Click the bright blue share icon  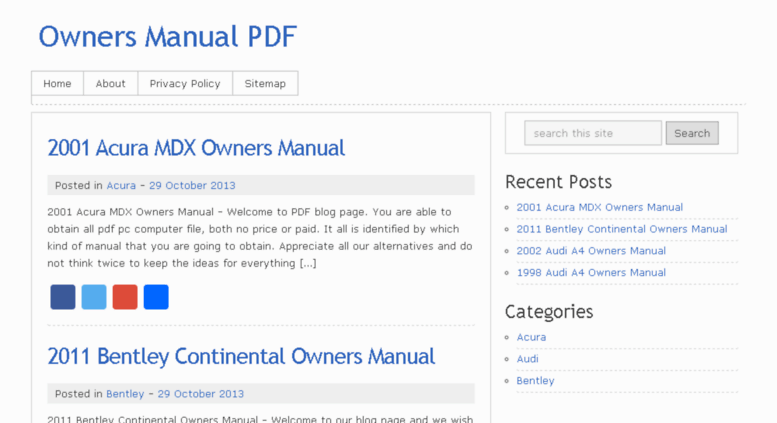[156, 297]
